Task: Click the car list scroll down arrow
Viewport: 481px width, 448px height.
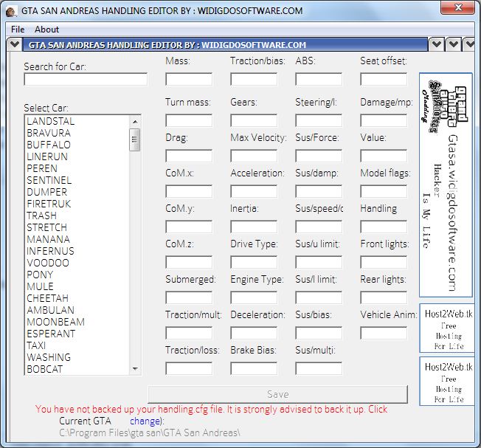Action: (x=135, y=368)
